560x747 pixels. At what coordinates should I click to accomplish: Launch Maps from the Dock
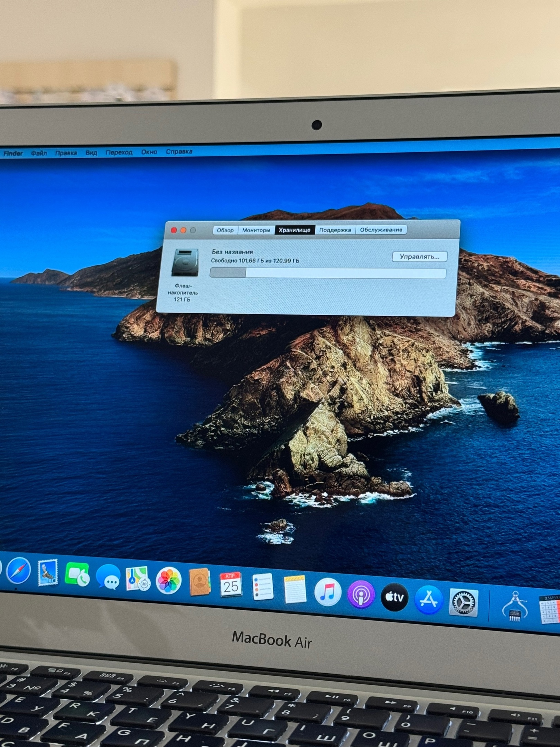pos(138,579)
